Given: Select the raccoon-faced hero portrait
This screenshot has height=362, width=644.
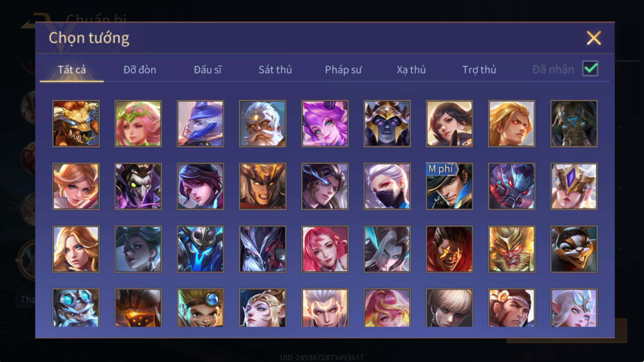Looking at the screenshot, I should tap(574, 249).
